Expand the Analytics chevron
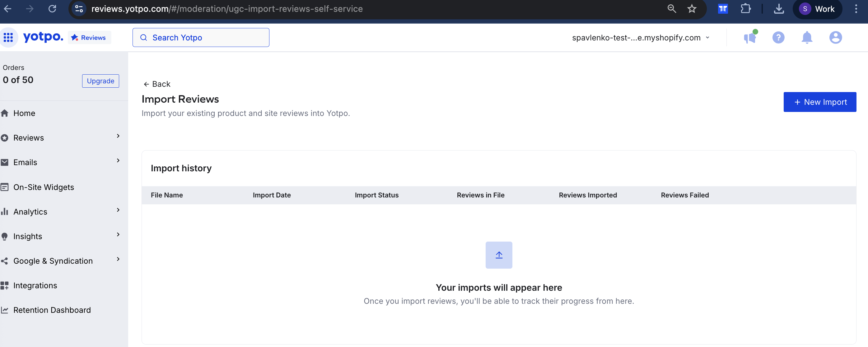Viewport: 868px width, 347px height. (x=118, y=210)
